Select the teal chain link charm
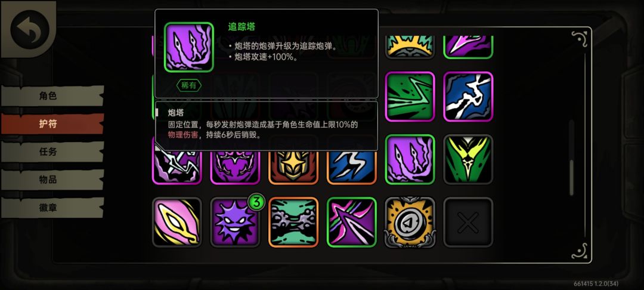 (x=293, y=222)
